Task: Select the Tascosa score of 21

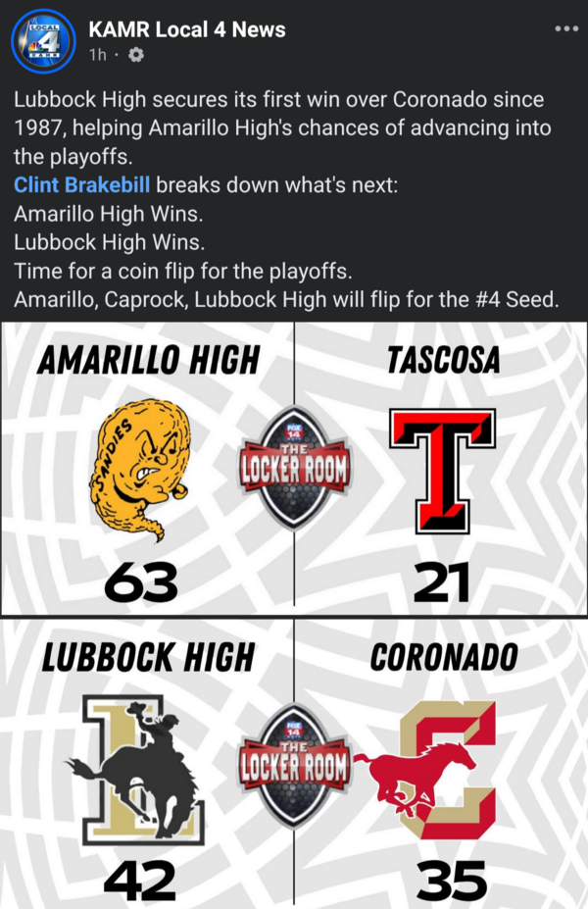Action: pyautogui.click(x=442, y=585)
